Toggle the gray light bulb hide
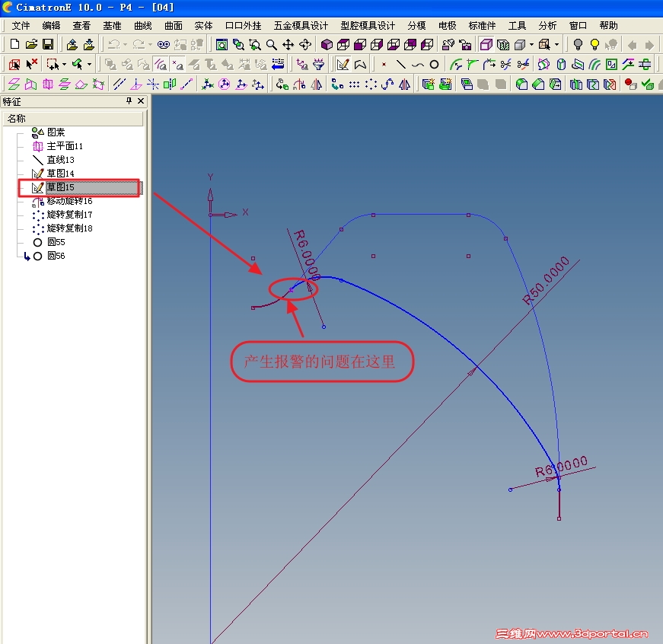This screenshot has width=663, height=644. pyautogui.click(x=578, y=44)
